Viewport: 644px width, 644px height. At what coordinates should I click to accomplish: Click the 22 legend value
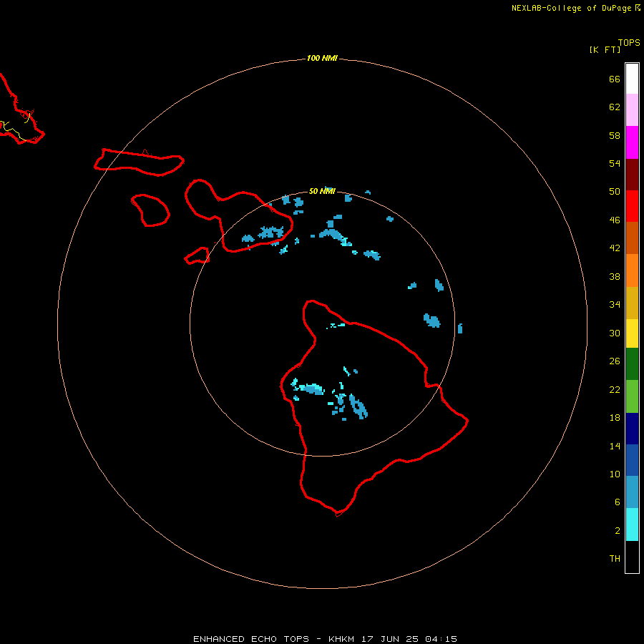[615, 389]
